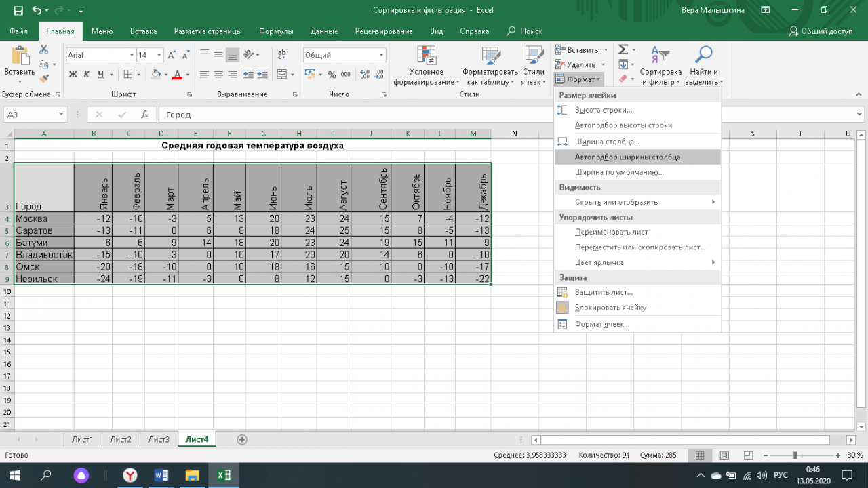Viewport: 868px width, 488px height.
Task: Click the fill color bucket swatch
Action: [x=156, y=75]
